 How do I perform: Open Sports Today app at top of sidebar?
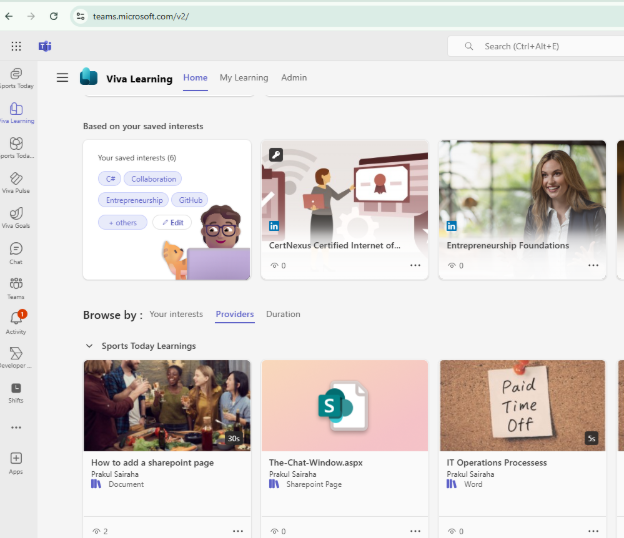[16, 78]
